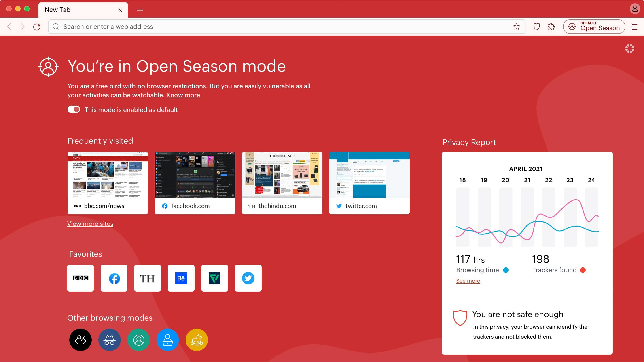
Task: Click the incognito browsing mode icon
Action: [109, 339]
